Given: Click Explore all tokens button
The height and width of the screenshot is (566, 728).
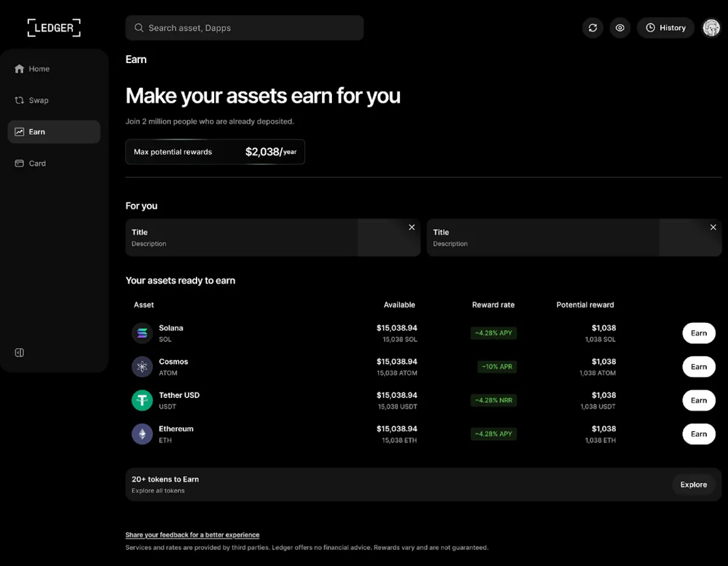Looking at the screenshot, I should click(x=693, y=485).
